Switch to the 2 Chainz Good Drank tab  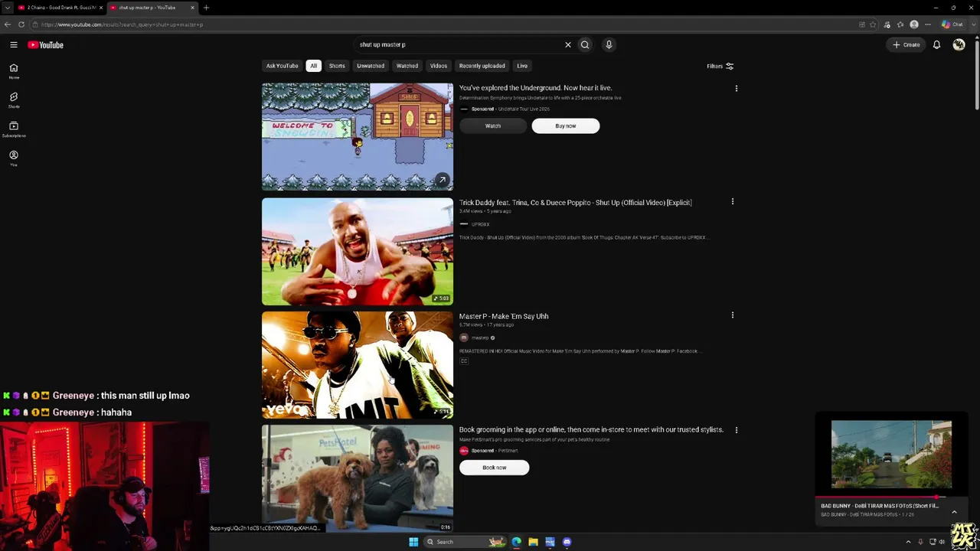(60, 8)
